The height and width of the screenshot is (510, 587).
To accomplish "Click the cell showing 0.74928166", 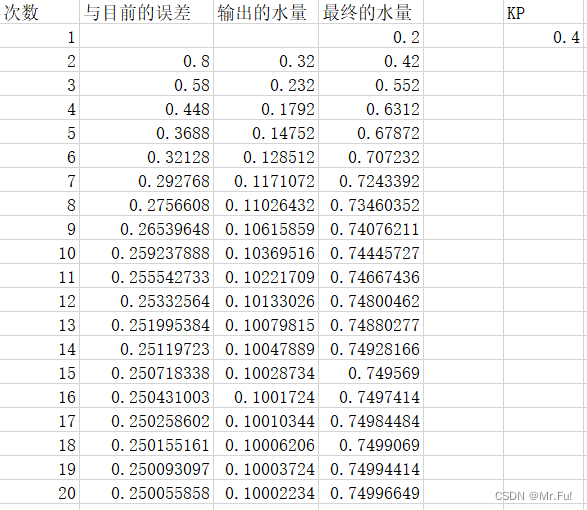I will tap(371, 347).
